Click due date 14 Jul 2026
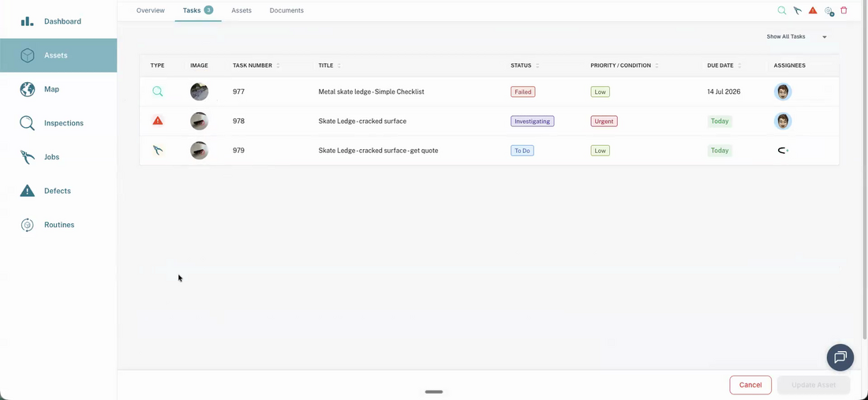The image size is (868, 400). (x=724, y=92)
